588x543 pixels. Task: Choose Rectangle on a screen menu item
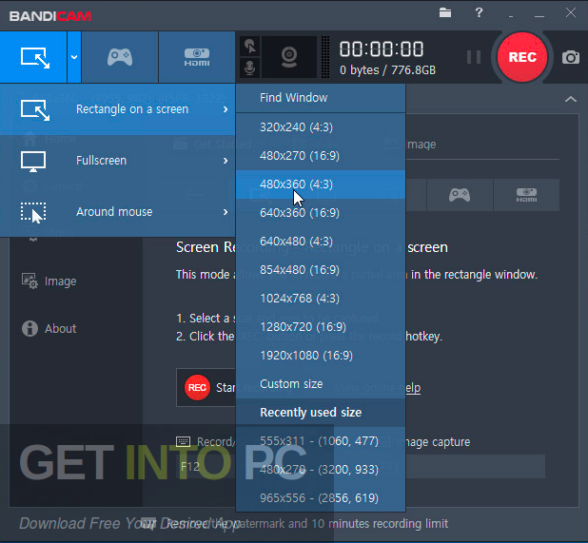[118, 110]
